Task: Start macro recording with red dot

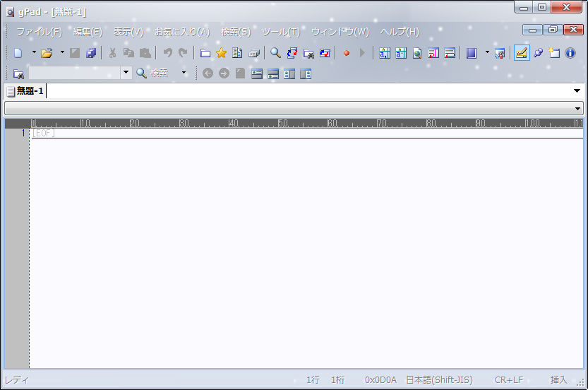Action: click(x=346, y=53)
